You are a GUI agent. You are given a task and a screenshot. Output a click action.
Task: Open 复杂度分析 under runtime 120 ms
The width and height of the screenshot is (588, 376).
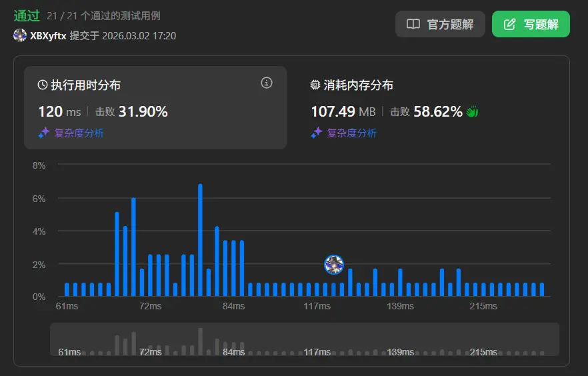[x=79, y=133]
